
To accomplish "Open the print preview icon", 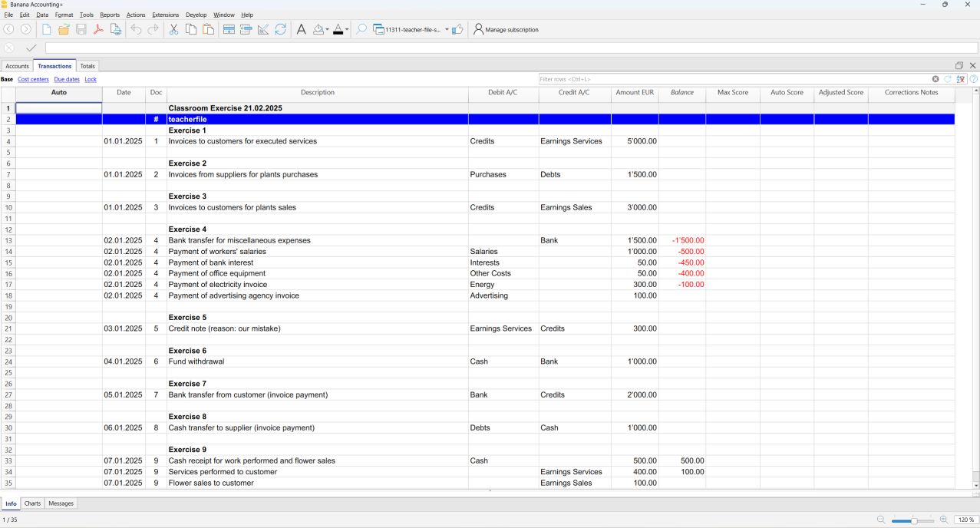I will pyautogui.click(x=116, y=29).
